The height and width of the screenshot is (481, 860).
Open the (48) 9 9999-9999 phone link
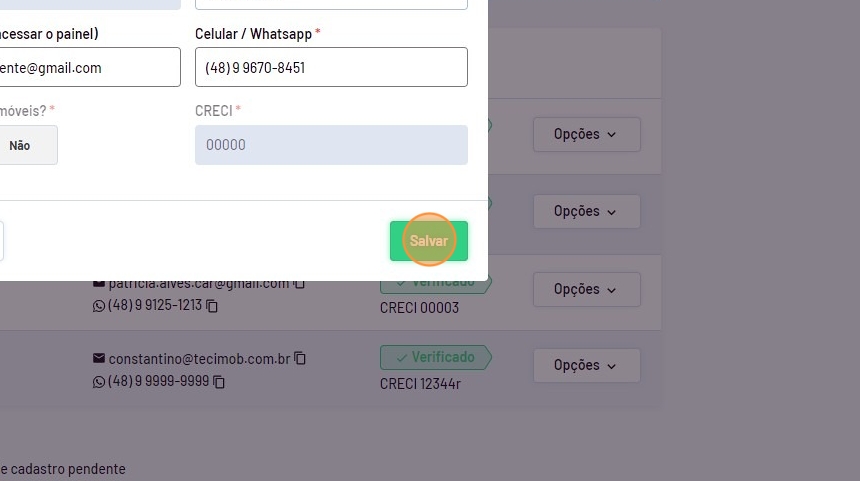pos(158,382)
